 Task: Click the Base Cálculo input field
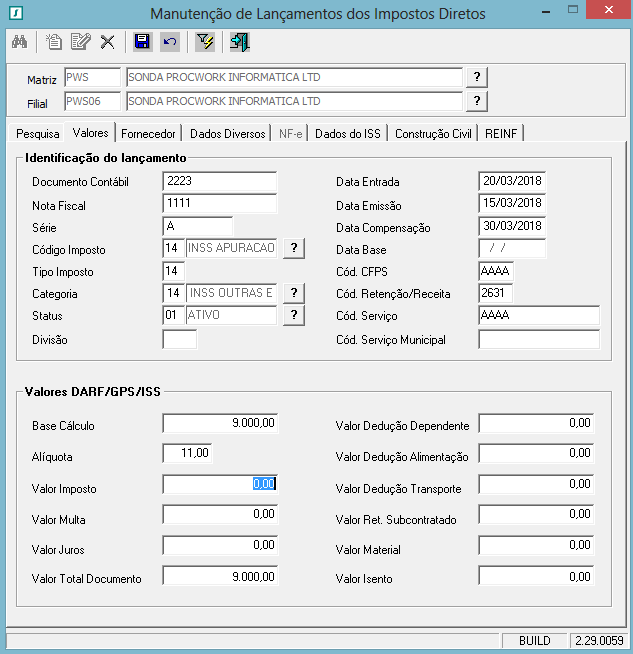pyautogui.click(x=219, y=424)
